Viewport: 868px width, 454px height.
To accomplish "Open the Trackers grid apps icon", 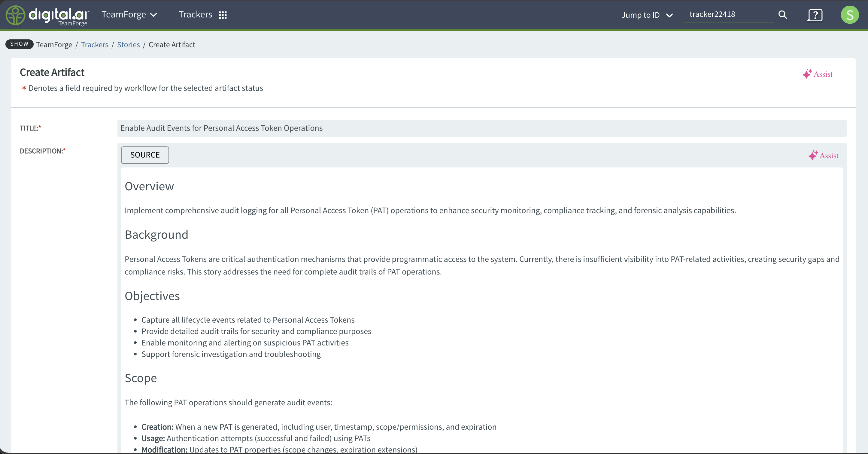I will [223, 15].
